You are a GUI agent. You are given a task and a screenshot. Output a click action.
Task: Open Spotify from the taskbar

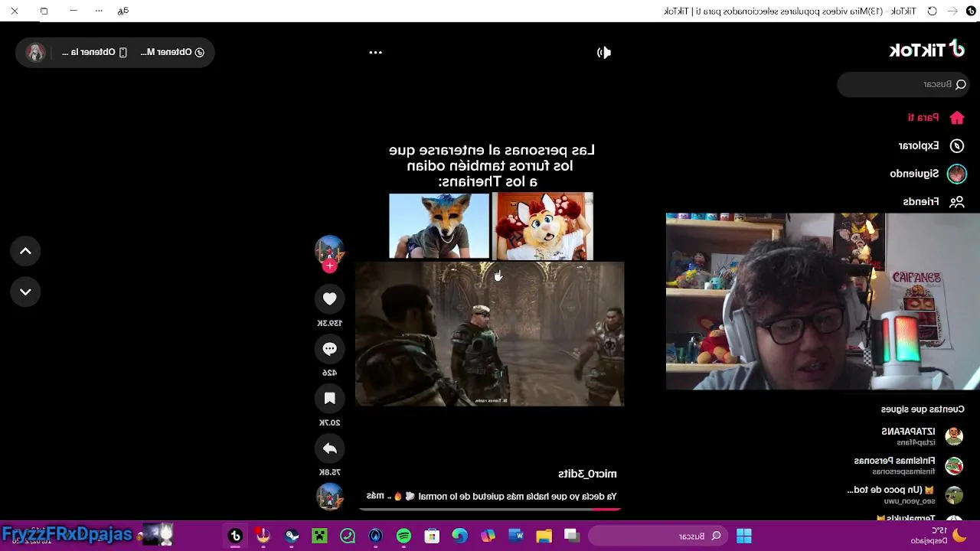[x=403, y=536]
